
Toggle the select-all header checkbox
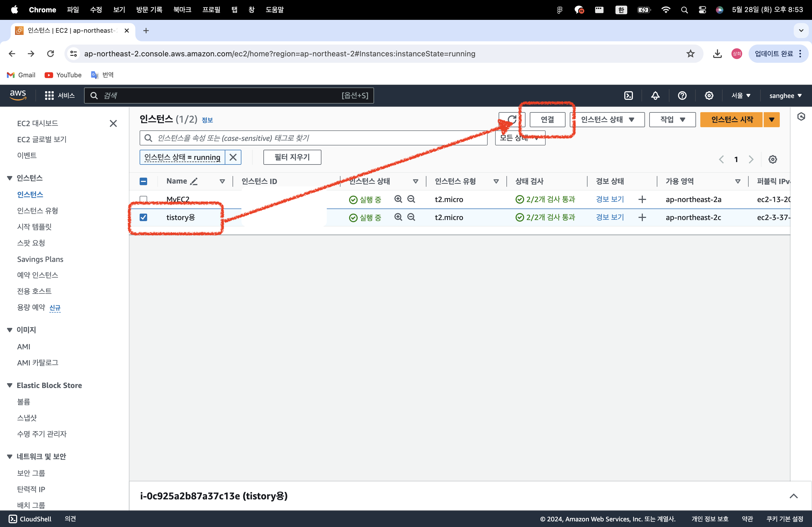(x=144, y=181)
